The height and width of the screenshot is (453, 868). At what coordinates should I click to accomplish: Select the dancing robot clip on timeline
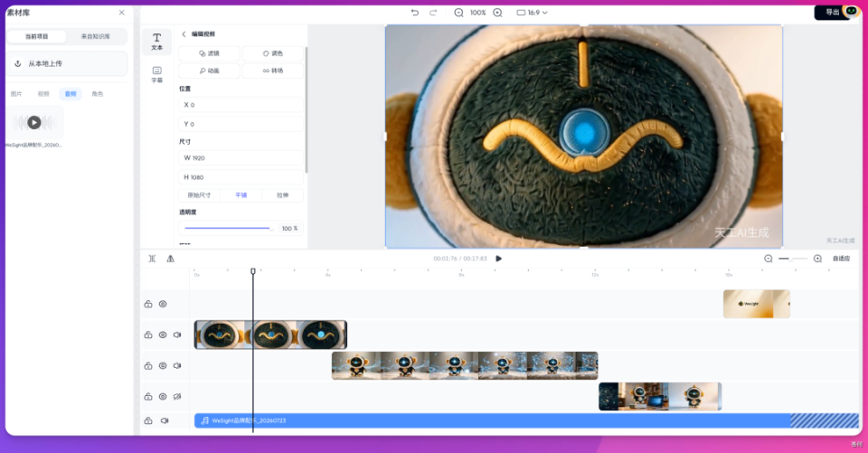coord(465,366)
